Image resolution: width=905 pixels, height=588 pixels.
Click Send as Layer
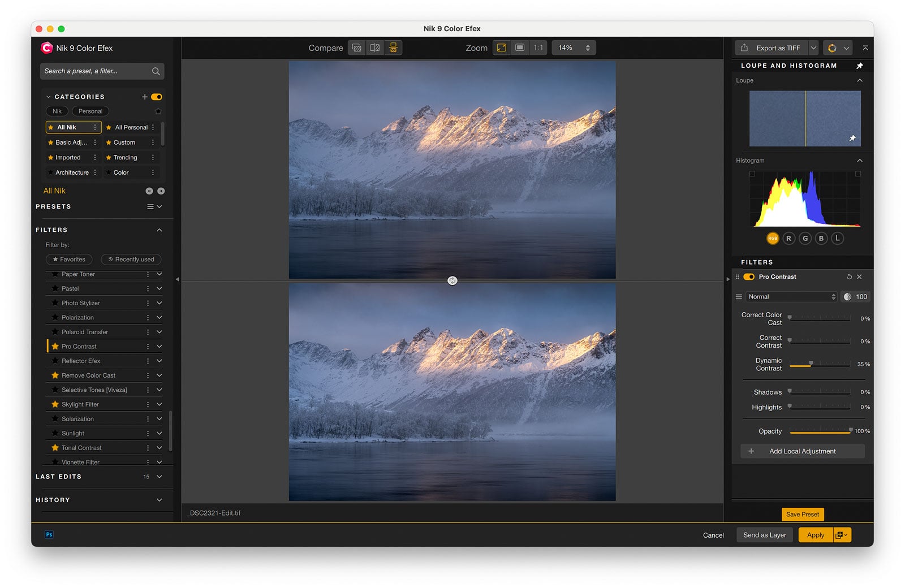pos(765,535)
